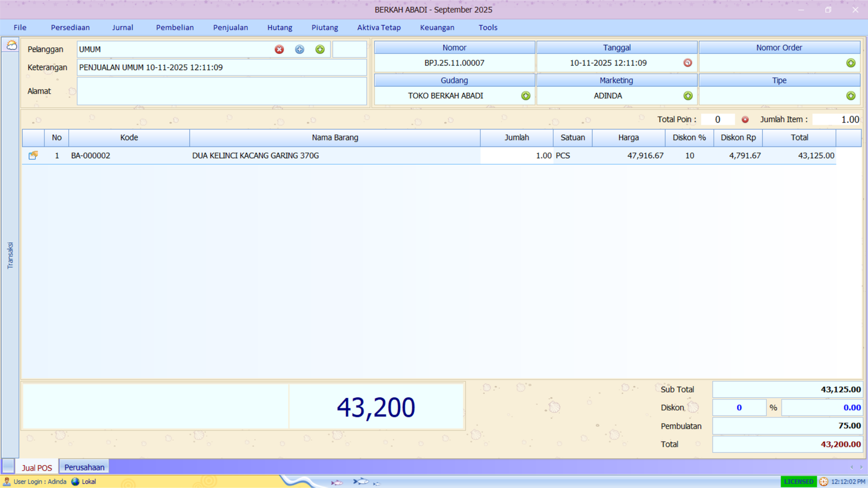Open the Tipe selection list
Image resolution: width=868 pixels, height=488 pixels.
point(851,96)
